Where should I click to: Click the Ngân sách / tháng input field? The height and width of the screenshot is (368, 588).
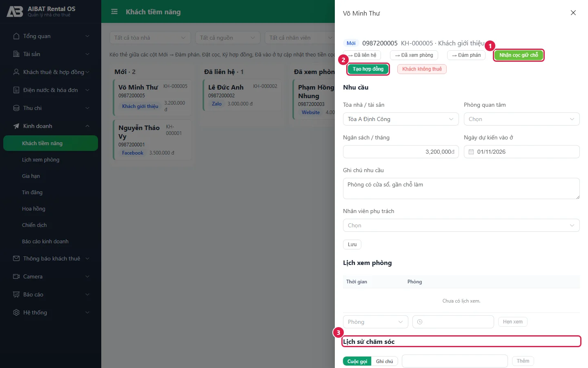pyautogui.click(x=401, y=152)
